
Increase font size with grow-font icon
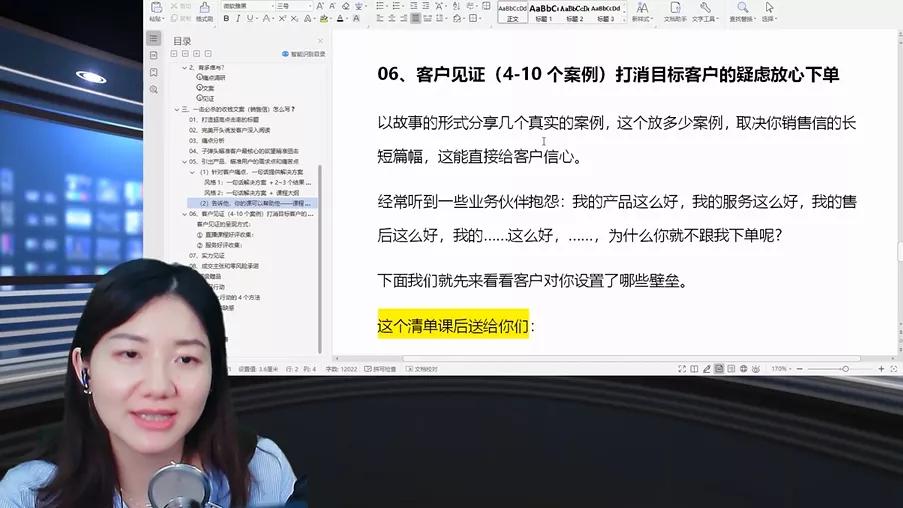click(320, 6)
